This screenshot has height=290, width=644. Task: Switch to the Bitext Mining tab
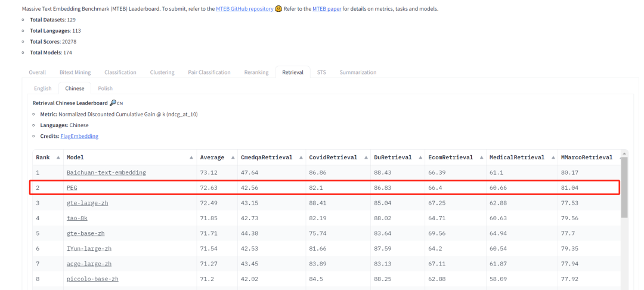point(75,72)
